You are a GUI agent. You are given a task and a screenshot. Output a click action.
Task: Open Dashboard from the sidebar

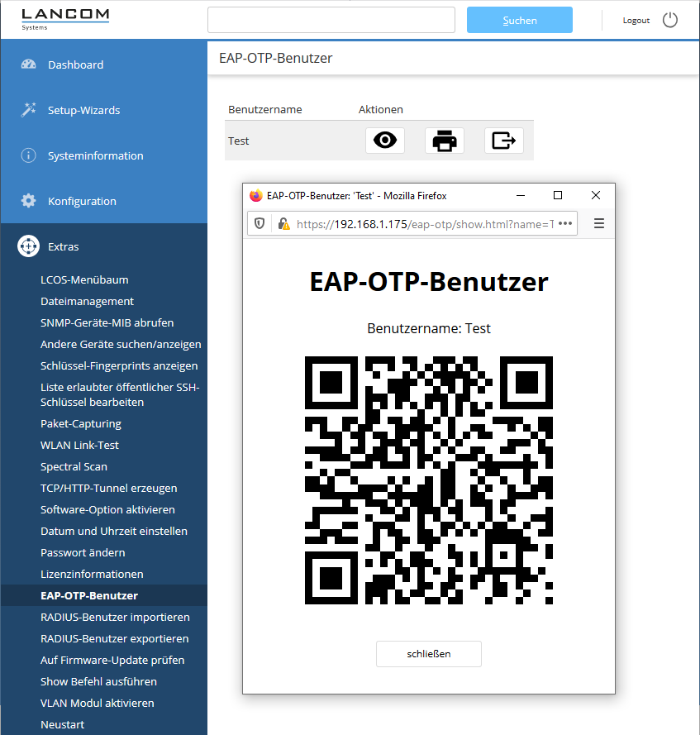click(75, 64)
